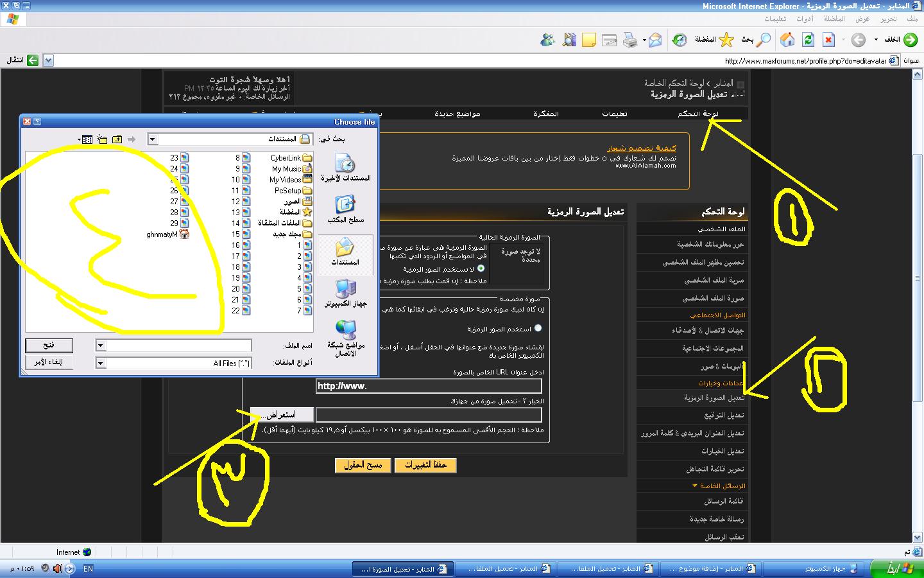Click the Open (فتح) button in dialog
This screenshot has height=578, width=924.
[49, 346]
